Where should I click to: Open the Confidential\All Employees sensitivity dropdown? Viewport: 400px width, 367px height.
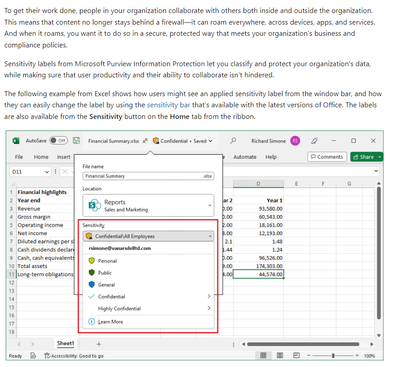click(x=148, y=236)
